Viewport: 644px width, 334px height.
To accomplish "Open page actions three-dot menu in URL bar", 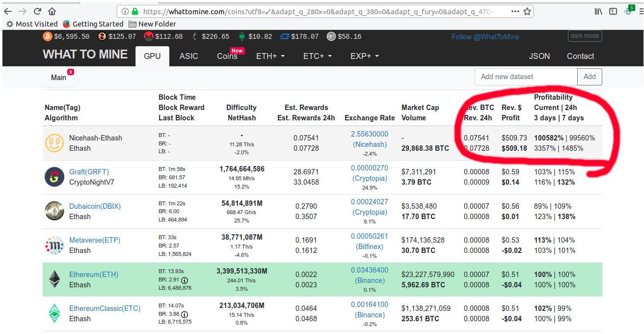I will [515, 11].
